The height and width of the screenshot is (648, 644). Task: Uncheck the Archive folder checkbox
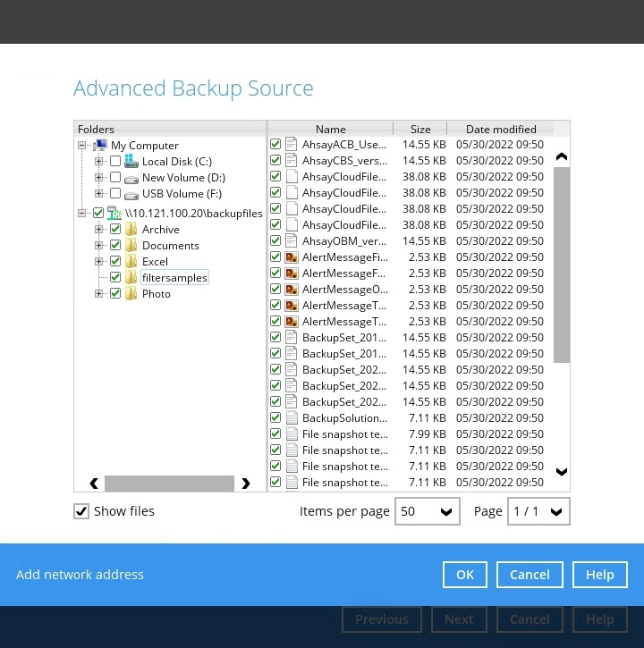pyautogui.click(x=115, y=229)
